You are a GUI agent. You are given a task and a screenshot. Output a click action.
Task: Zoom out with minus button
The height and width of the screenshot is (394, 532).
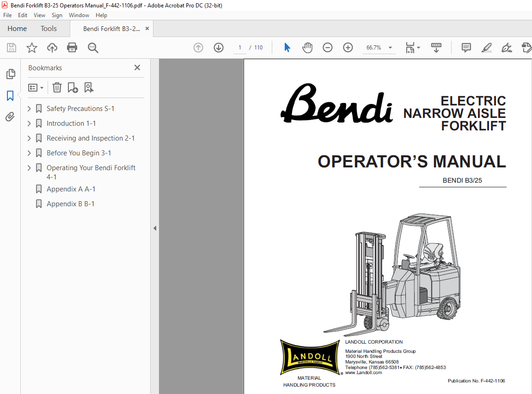tap(327, 48)
